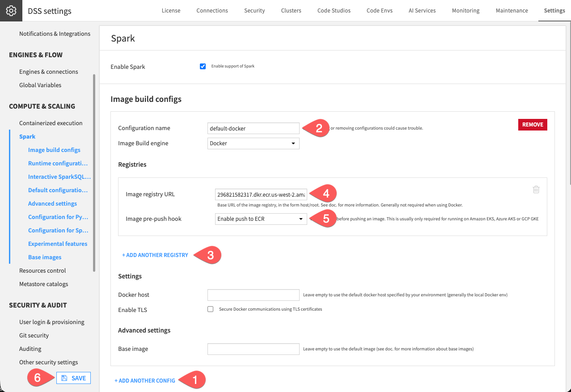The height and width of the screenshot is (392, 571).
Task: Click the COMPUTE & SCALING heading
Action: tap(42, 106)
